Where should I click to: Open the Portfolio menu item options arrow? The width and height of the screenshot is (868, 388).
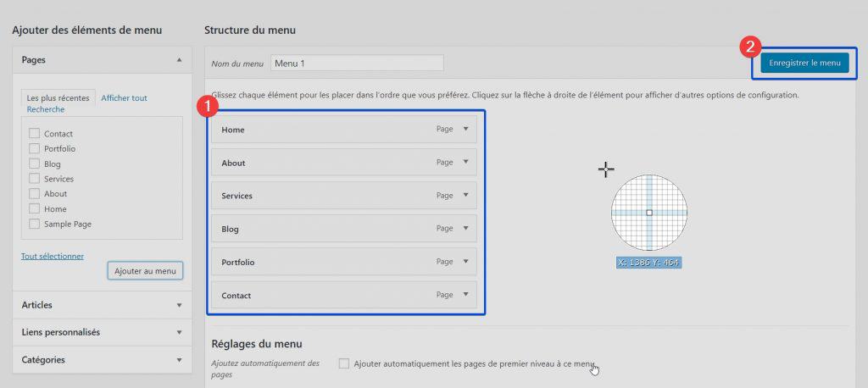pyautogui.click(x=465, y=261)
